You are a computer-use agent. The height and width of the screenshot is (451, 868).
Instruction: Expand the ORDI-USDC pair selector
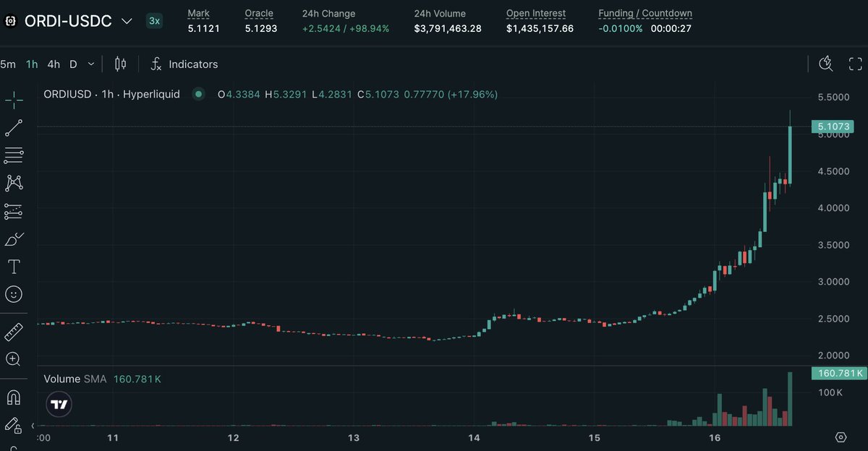pyautogui.click(x=127, y=21)
